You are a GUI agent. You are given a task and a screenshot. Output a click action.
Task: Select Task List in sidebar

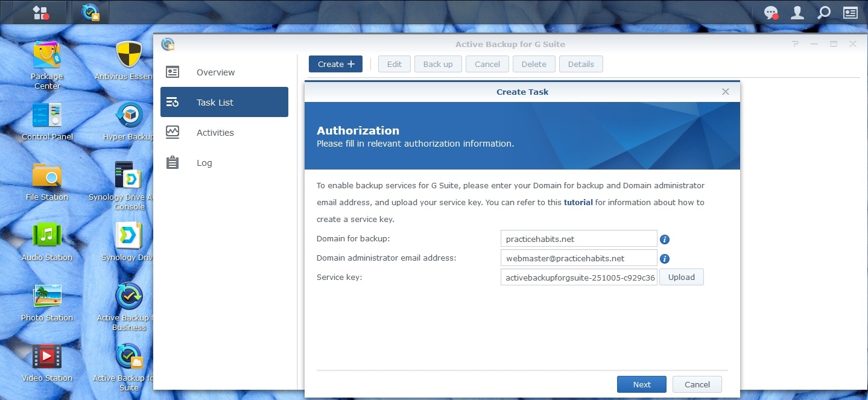[224, 102]
